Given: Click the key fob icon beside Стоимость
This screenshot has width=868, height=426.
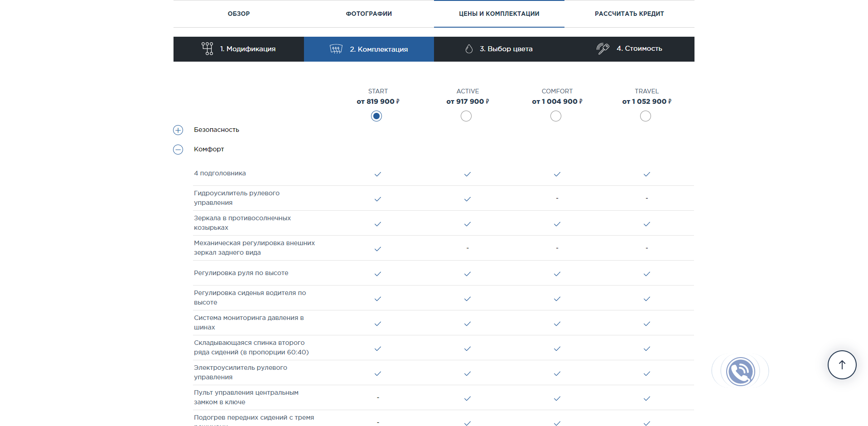Looking at the screenshot, I should click(x=603, y=48).
